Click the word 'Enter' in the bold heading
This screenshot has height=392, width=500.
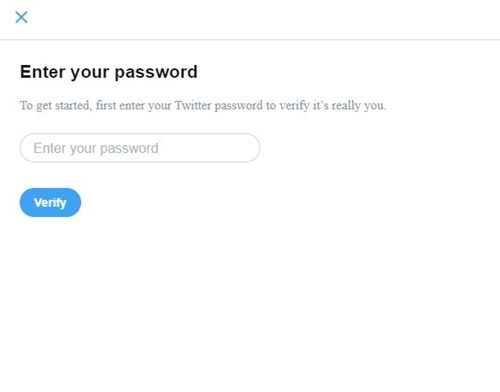tap(41, 72)
